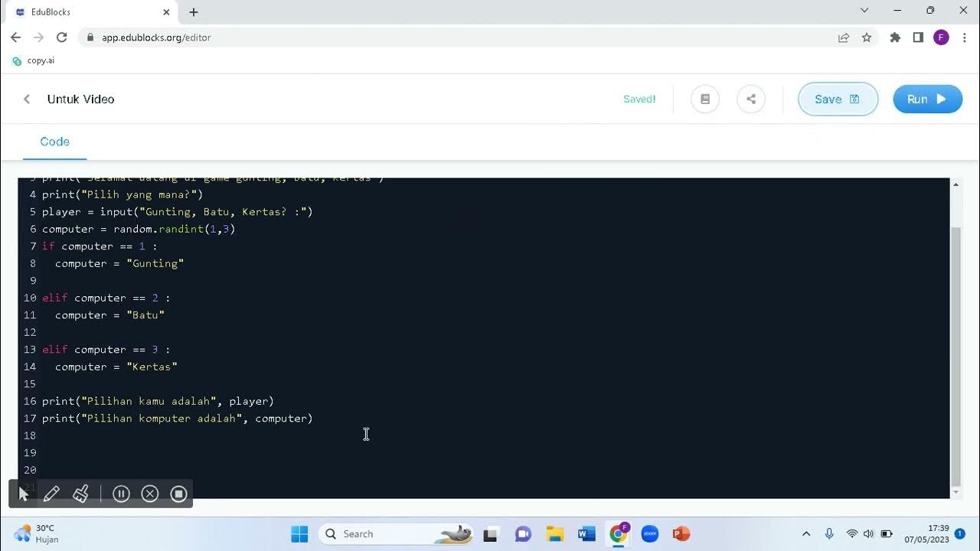Pause the screen recording
The width and height of the screenshot is (980, 551).
tap(121, 494)
